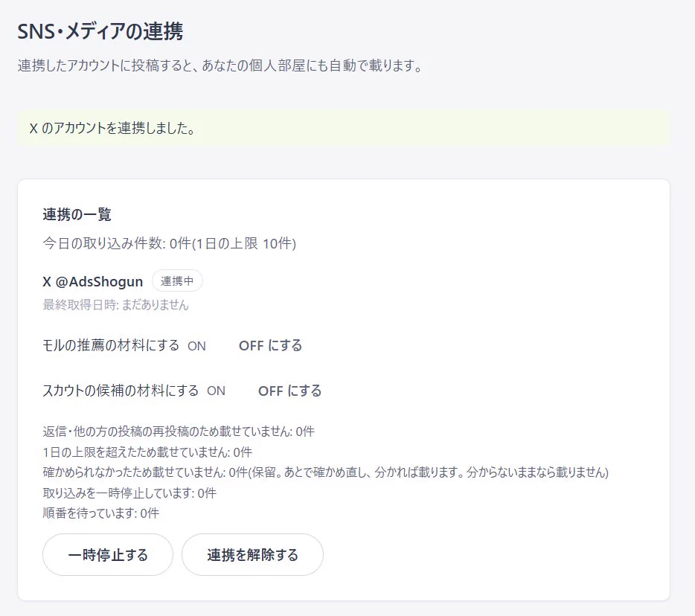Turn off モルの推薦の材料にする via OFF にする

coord(270,345)
